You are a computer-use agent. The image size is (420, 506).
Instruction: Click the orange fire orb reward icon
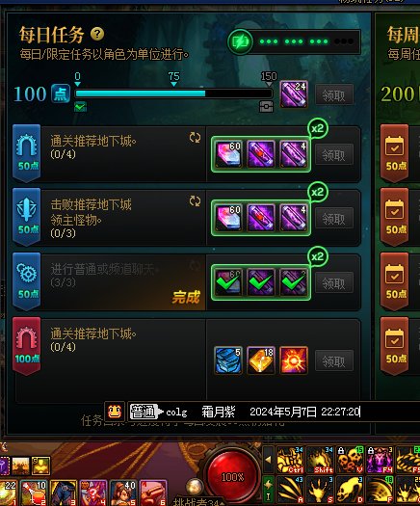tap(293, 360)
